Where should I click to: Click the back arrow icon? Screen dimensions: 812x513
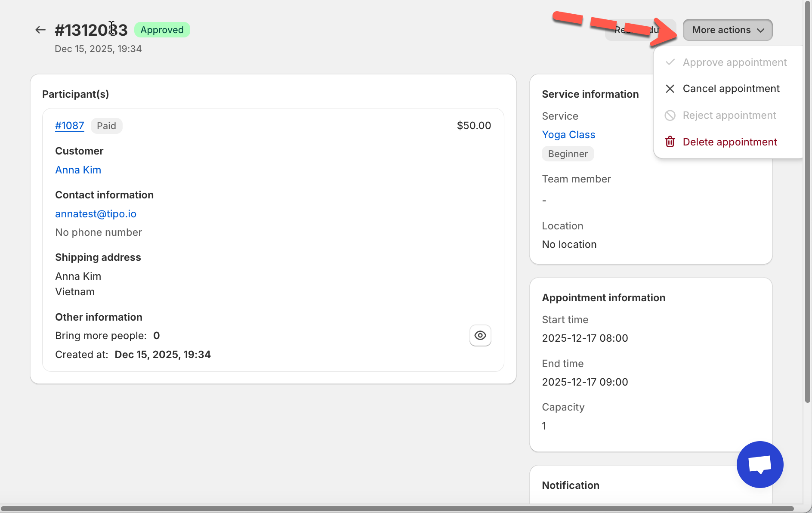pyautogui.click(x=40, y=30)
